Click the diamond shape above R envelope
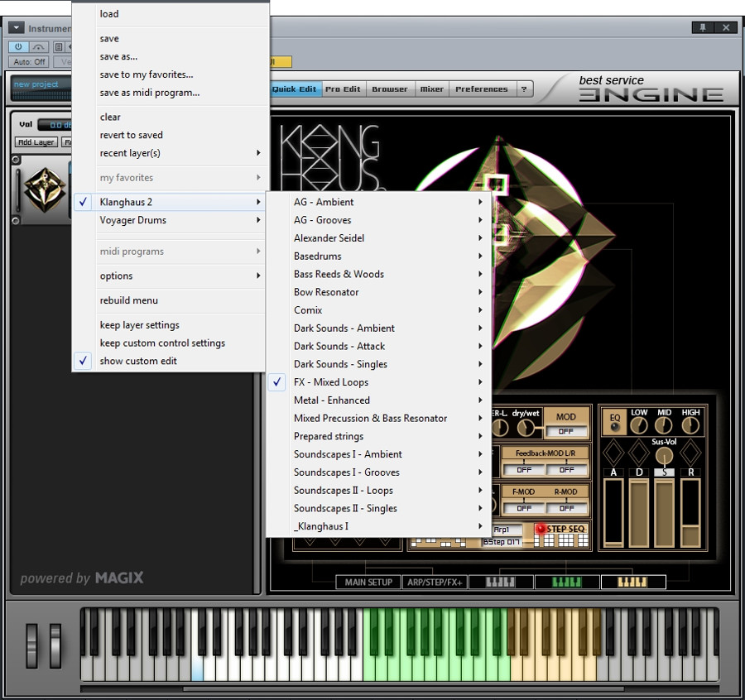 pos(691,453)
